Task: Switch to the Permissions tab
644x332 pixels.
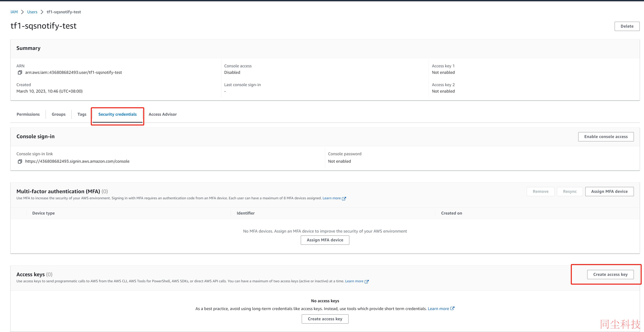Action: [x=28, y=114]
